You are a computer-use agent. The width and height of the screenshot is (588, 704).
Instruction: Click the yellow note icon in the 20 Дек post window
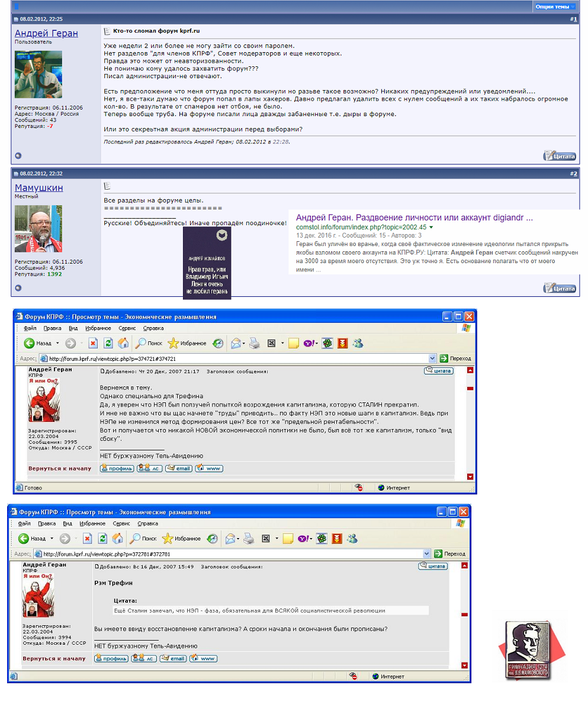tap(293, 344)
